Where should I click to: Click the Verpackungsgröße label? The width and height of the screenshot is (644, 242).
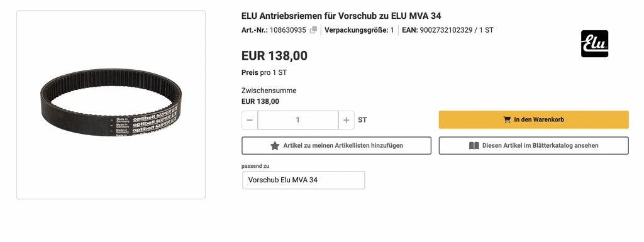[x=357, y=30]
